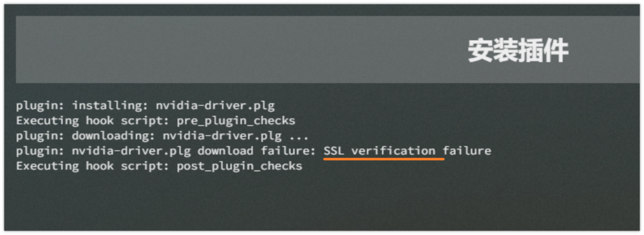Click 'nvidia-driver.plg' in the installing line

tap(215, 106)
